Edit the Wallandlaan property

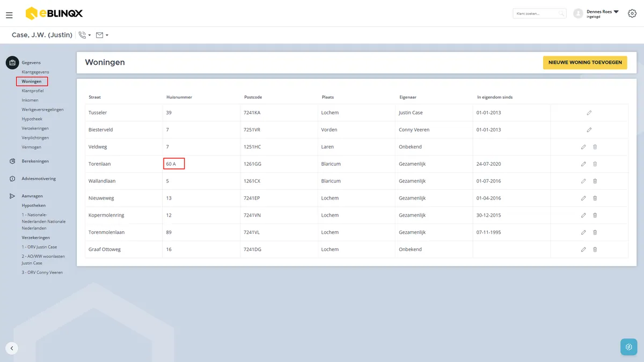583,181
